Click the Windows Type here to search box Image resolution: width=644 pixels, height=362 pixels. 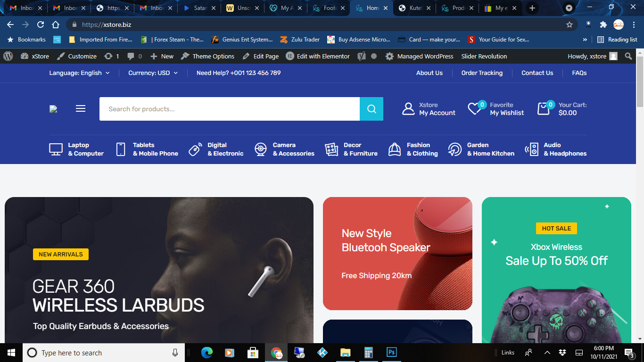(103, 353)
